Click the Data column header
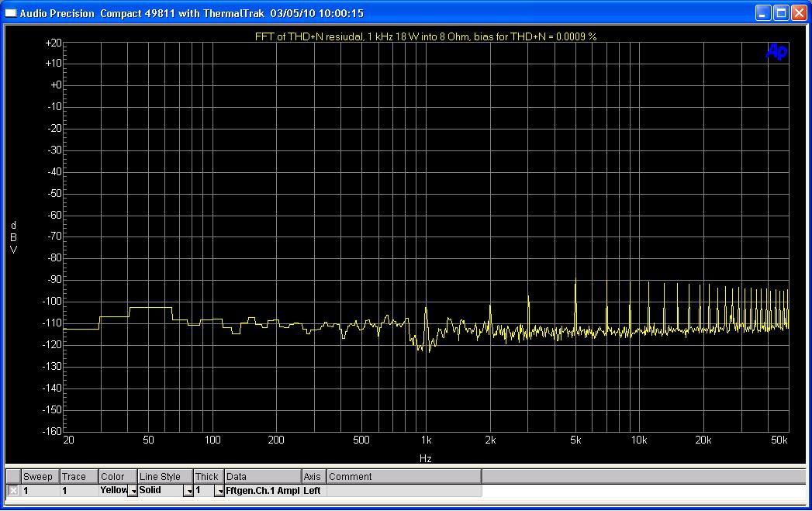 [x=263, y=476]
